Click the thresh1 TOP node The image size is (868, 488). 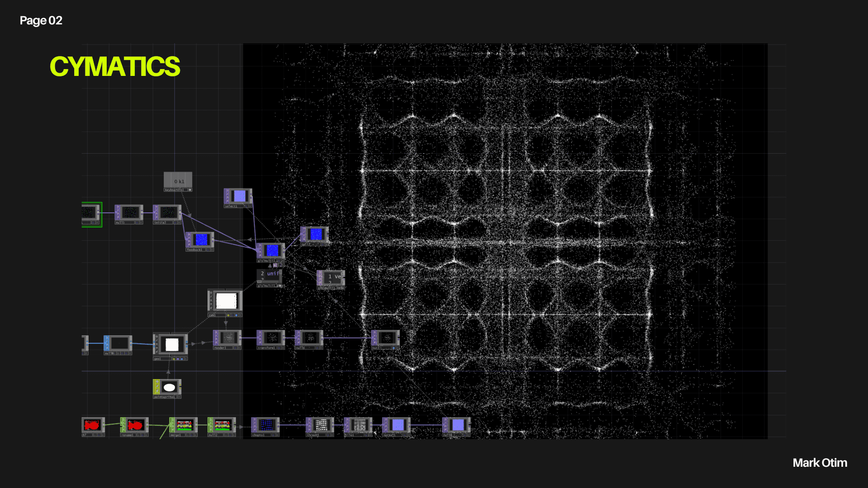point(321,425)
